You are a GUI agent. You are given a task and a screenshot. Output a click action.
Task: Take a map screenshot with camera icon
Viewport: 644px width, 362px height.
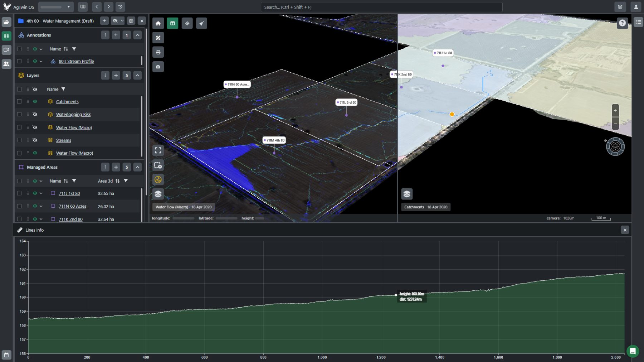tap(158, 67)
